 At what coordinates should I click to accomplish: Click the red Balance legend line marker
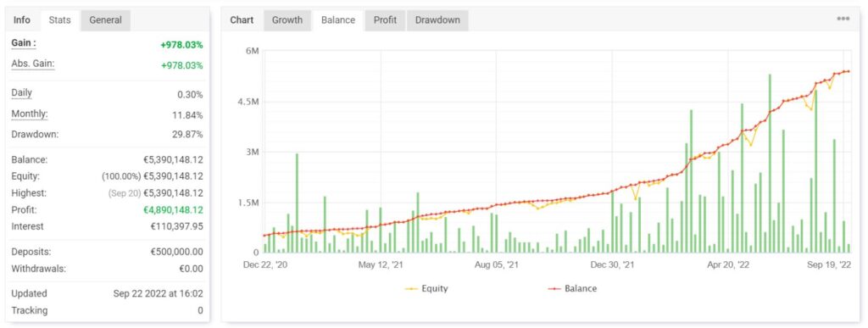(x=554, y=289)
